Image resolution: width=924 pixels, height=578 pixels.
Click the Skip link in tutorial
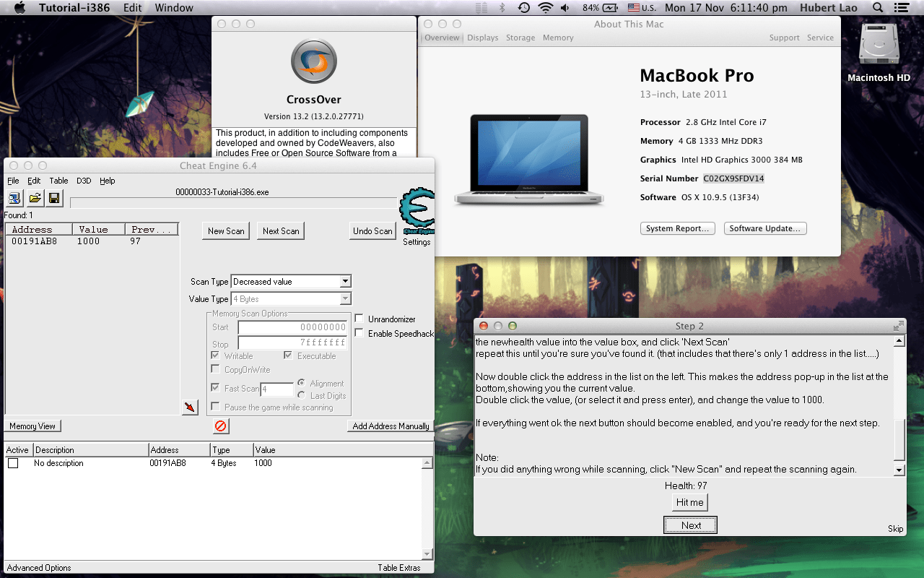coord(895,529)
